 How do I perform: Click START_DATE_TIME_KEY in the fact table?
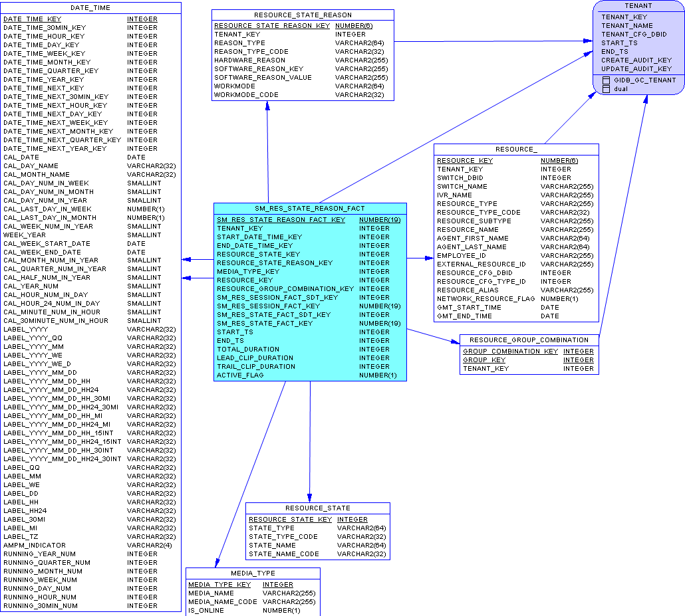point(259,237)
